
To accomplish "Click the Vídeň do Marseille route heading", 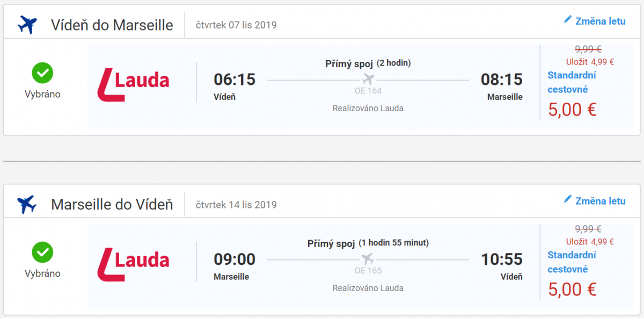I will coord(112,25).
